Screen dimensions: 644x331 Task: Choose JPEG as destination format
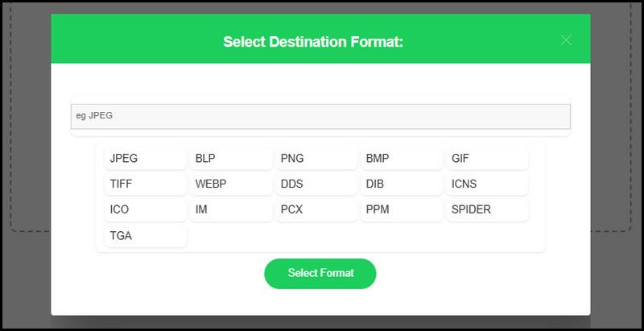point(146,159)
